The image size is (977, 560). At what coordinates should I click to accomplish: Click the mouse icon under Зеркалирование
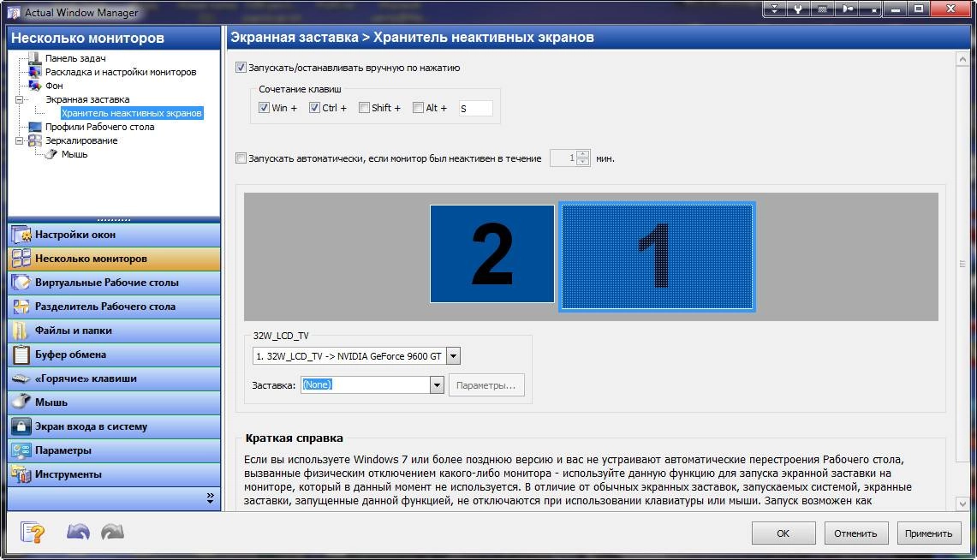click(51, 154)
